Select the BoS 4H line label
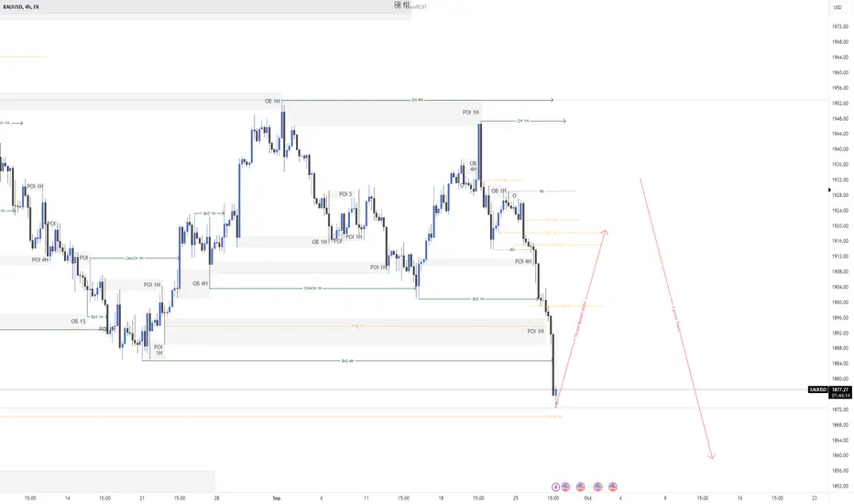Image resolution: width=854 pixels, height=504 pixels. pos(347,361)
